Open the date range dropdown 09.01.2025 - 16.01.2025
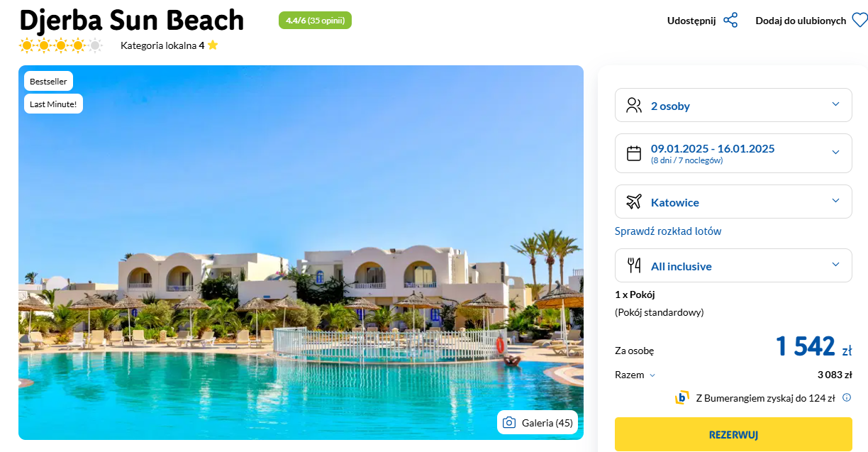 pos(733,153)
